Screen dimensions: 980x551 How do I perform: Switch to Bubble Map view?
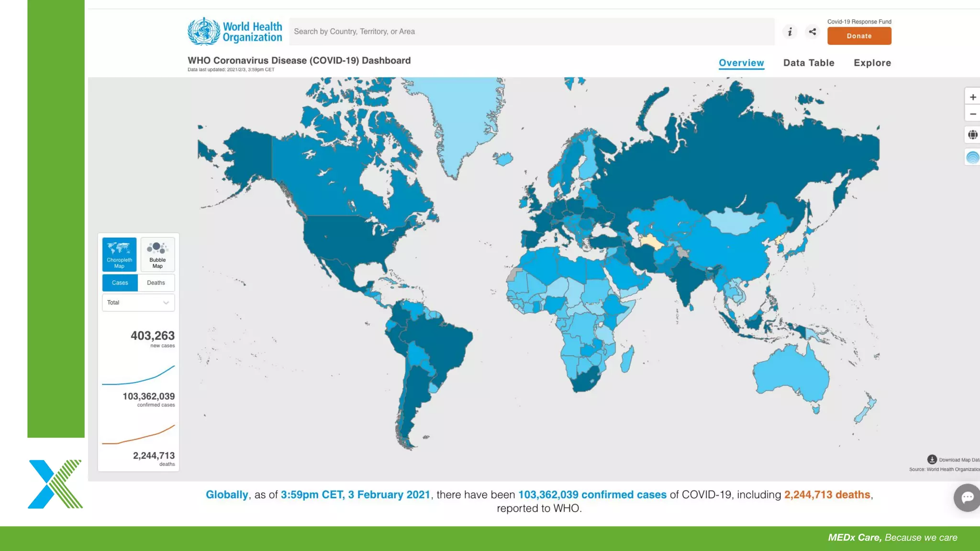(x=157, y=254)
